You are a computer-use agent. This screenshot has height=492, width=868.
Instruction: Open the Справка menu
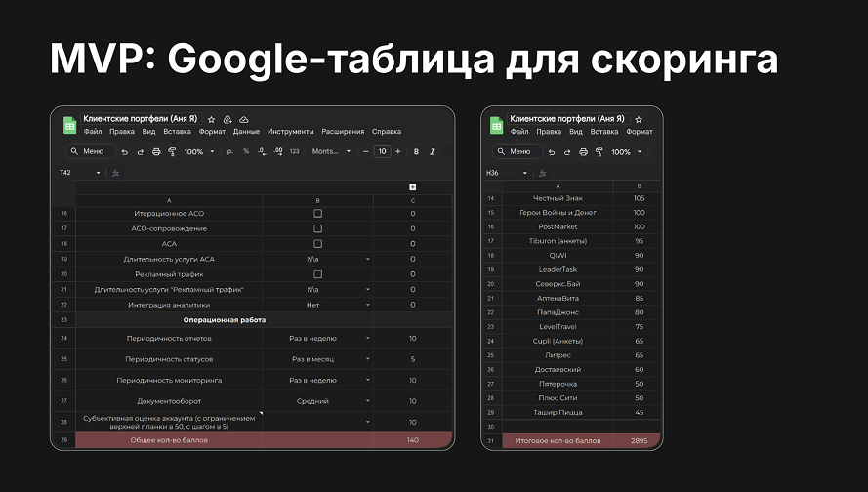387,132
